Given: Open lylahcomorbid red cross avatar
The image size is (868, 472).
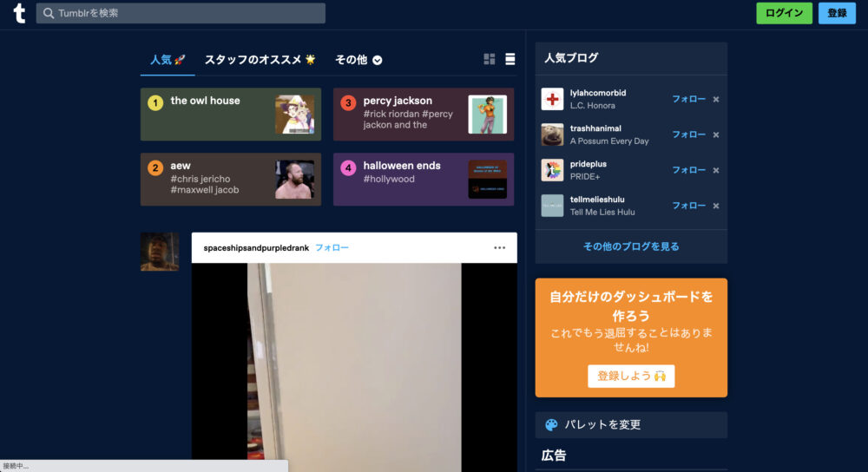Looking at the screenshot, I should click(552, 99).
